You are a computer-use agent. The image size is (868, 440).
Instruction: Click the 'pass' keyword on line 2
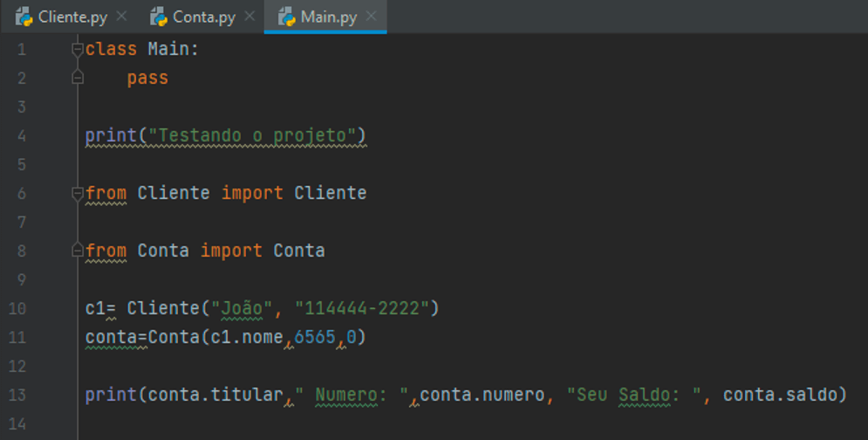[x=147, y=78]
